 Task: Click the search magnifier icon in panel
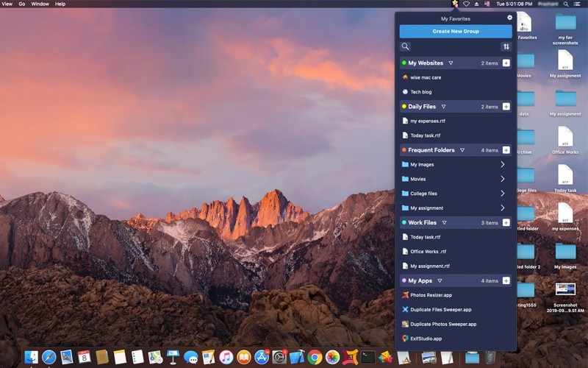point(405,46)
